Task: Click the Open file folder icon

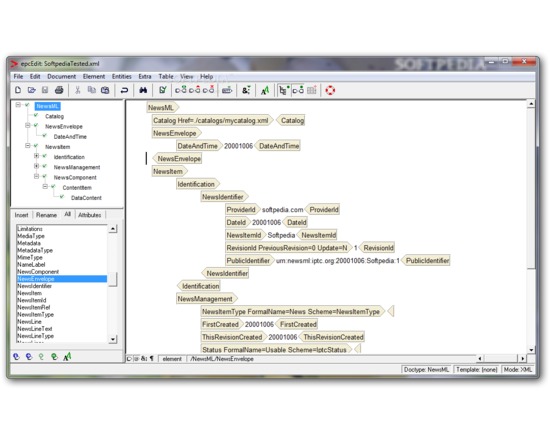Action: [x=32, y=90]
